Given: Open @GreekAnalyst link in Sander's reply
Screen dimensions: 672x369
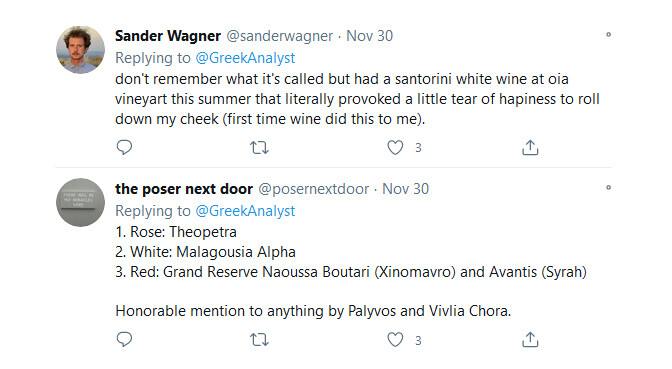Looking at the screenshot, I should coord(245,58).
